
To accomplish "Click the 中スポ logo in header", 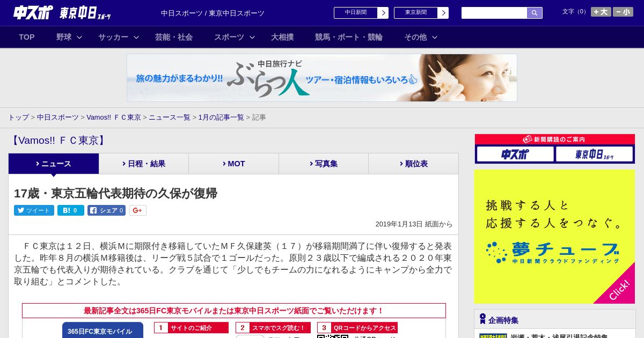I will (33, 12).
